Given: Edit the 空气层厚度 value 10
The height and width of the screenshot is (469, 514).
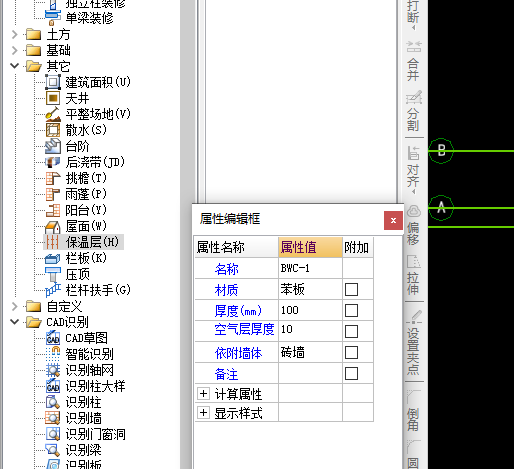Looking at the screenshot, I should [310, 331].
